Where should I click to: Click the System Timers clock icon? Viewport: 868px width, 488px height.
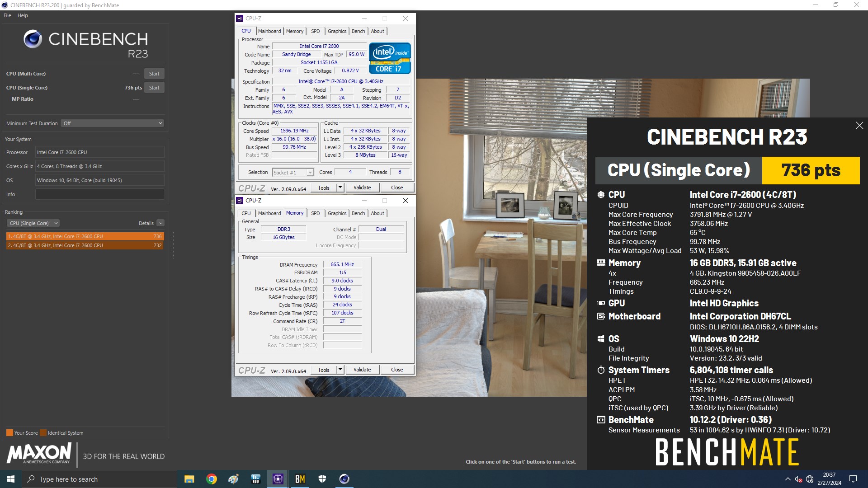(601, 370)
